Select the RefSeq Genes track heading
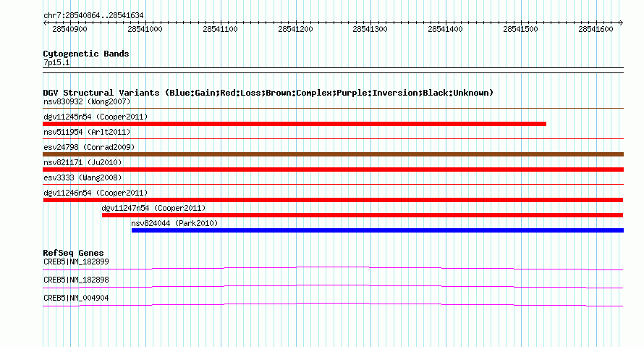The width and height of the screenshot is (644, 347). click(x=73, y=253)
